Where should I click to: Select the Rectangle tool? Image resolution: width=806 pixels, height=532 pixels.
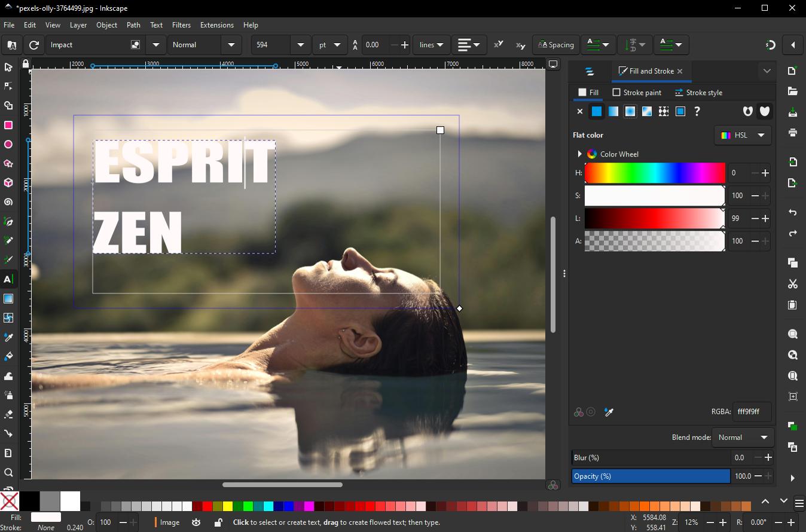coord(8,125)
